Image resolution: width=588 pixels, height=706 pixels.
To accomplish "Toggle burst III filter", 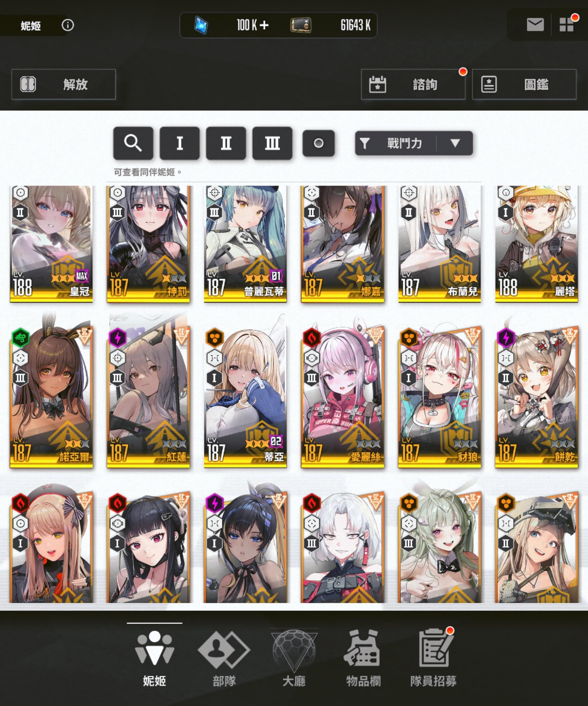I will [272, 143].
